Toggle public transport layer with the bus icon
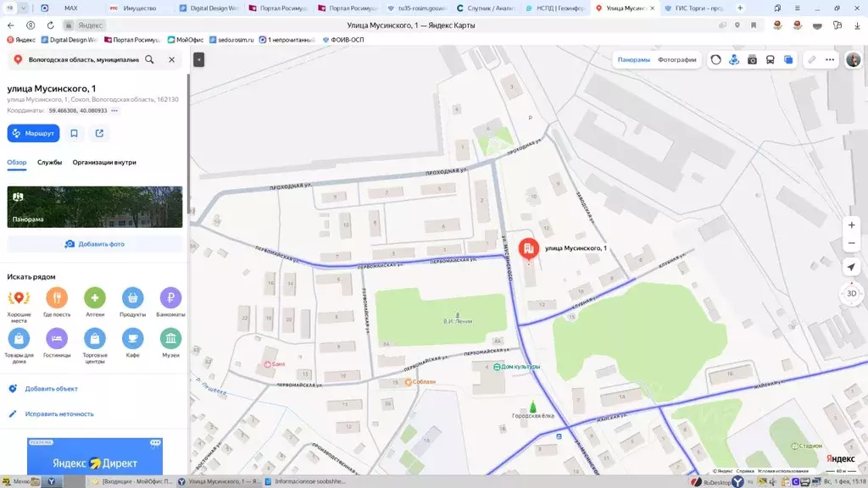Viewport: 868px width, 488px height. click(770, 60)
